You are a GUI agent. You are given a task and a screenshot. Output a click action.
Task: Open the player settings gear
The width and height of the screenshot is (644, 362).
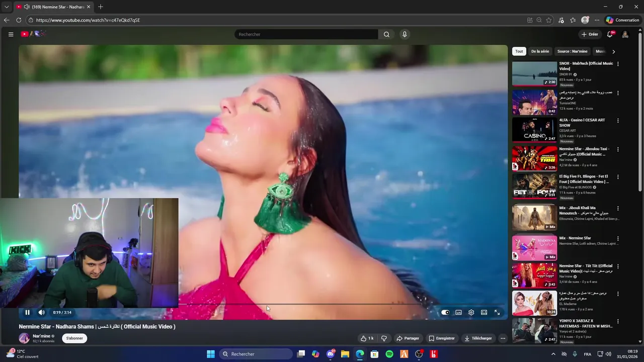point(471,312)
